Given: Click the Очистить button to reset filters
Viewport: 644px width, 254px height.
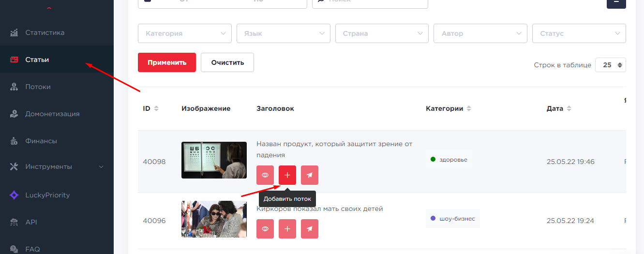Looking at the screenshot, I should coord(227,62).
